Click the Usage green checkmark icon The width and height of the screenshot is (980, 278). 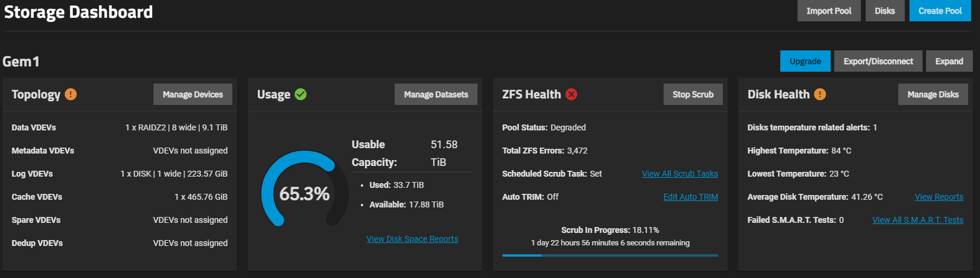pyautogui.click(x=300, y=94)
